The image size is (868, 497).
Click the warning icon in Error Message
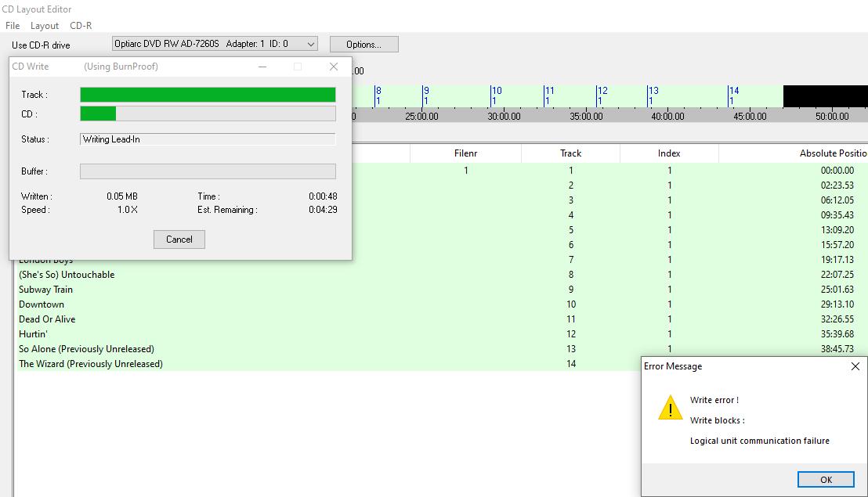(670, 408)
